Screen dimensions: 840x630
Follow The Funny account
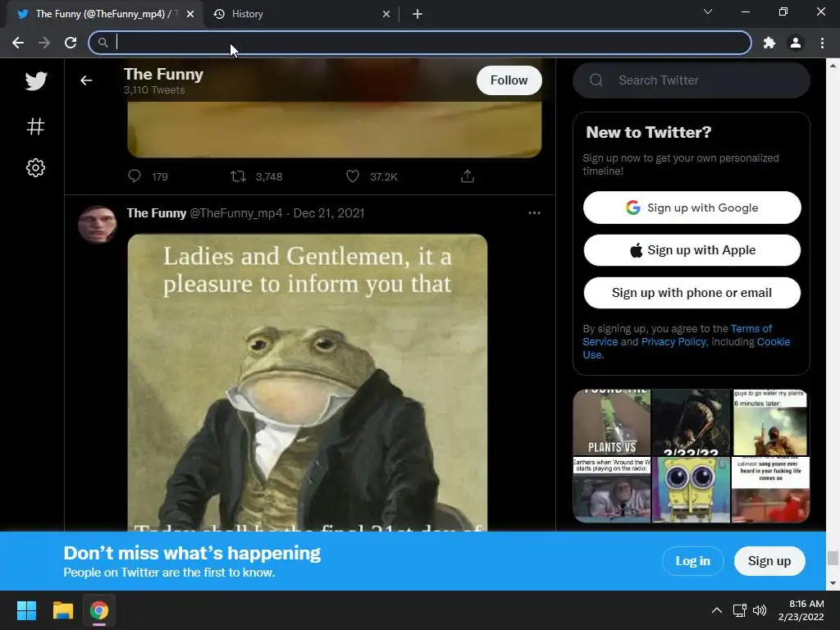[509, 80]
